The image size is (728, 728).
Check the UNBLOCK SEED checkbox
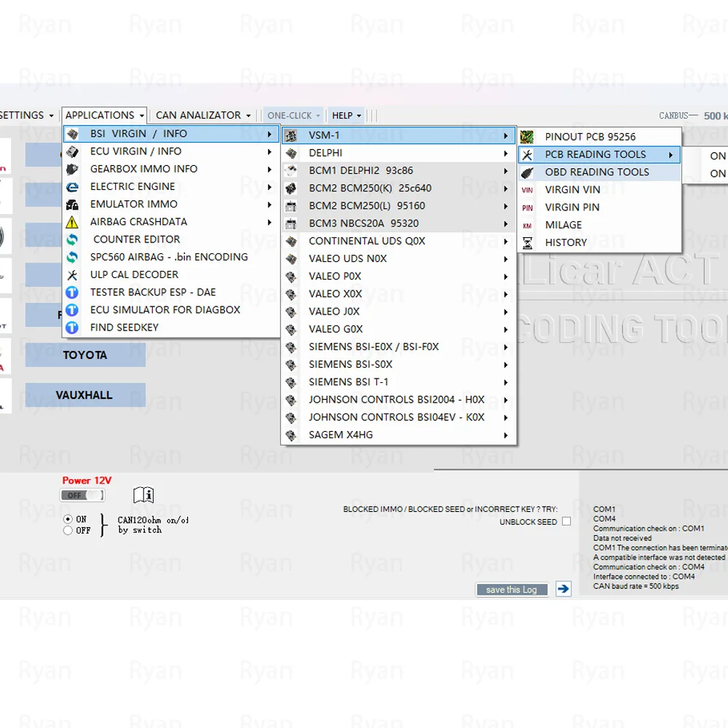pyautogui.click(x=566, y=521)
